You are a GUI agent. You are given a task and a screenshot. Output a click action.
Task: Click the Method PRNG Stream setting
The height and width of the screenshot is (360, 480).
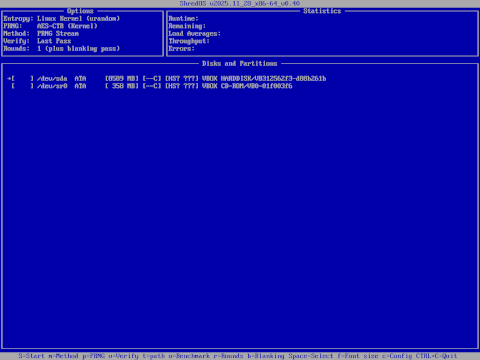pyautogui.click(x=41, y=34)
